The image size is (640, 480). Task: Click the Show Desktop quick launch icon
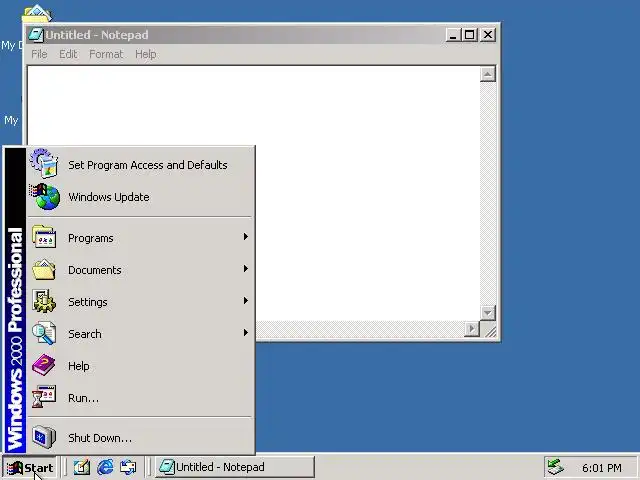tap(82, 467)
